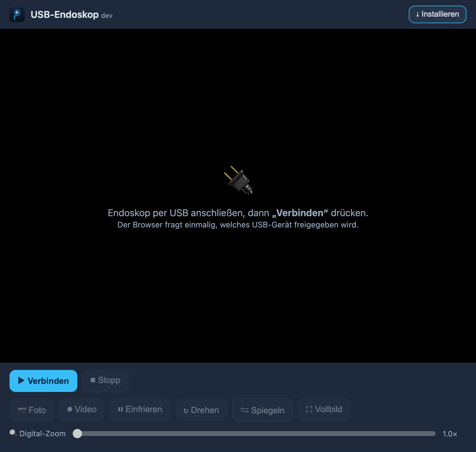Click the Digital-Zoom label
476x452 pixels.
(43, 434)
